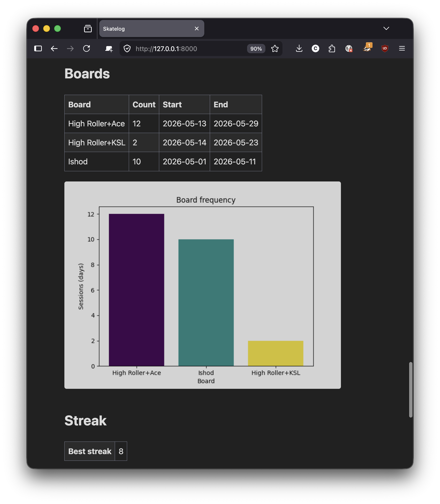Screen dimensions: 440x504
Task: Open the uBlock Origin shield extension
Action: pos(385,49)
